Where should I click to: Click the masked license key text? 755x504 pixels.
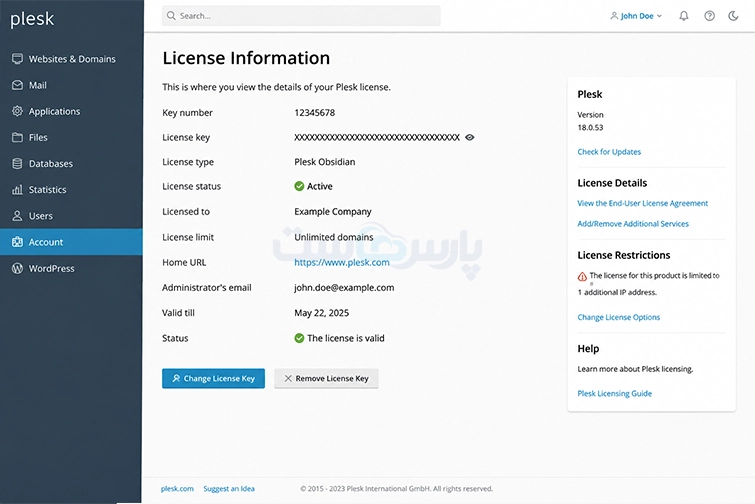pos(377,137)
